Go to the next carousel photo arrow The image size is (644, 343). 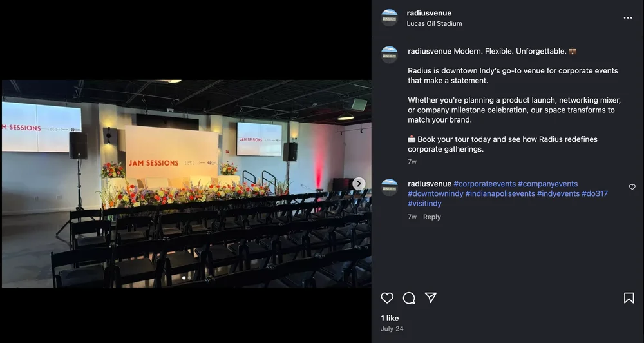359,184
